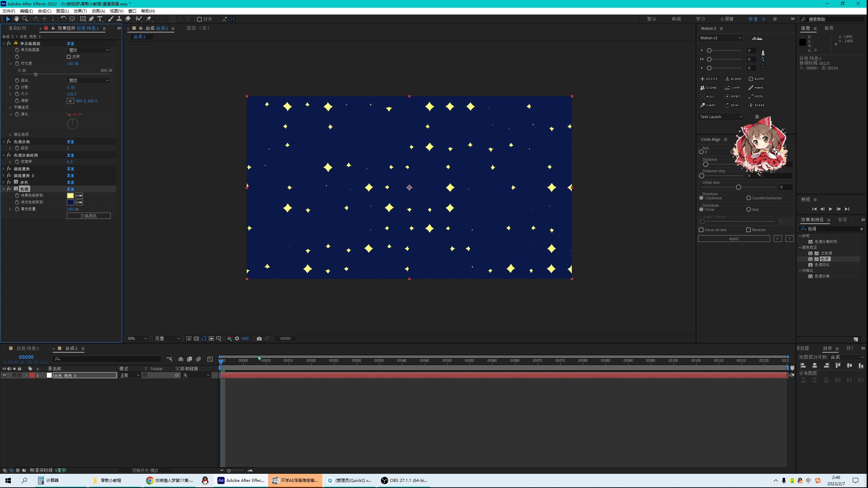This screenshot has height=488, width=868.
Task: Hide 白色 纯色 5 layer eye toggle
Action: [x=4, y=375]
